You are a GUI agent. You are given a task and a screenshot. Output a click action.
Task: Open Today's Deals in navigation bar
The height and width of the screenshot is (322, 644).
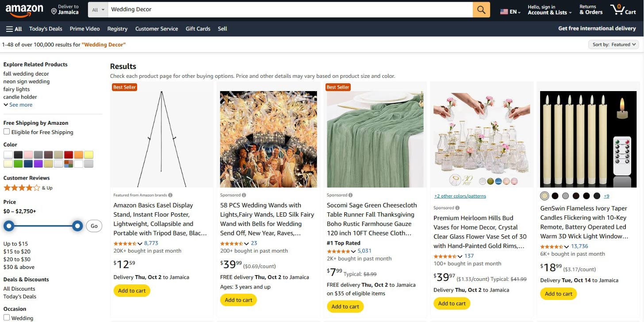pyautogui.click(x=46, y=29)
